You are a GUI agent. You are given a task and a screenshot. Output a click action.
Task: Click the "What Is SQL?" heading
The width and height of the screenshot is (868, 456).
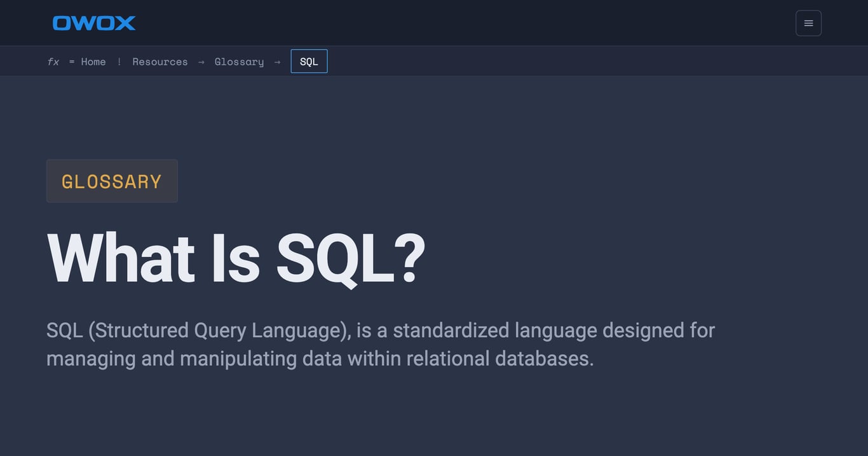click(236, 259)
